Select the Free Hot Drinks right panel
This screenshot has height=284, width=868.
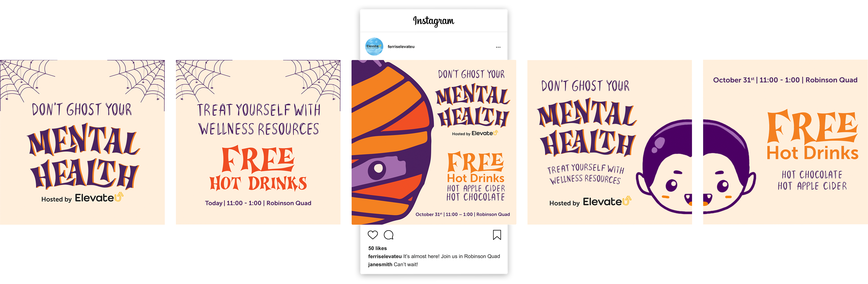point(785,142)
